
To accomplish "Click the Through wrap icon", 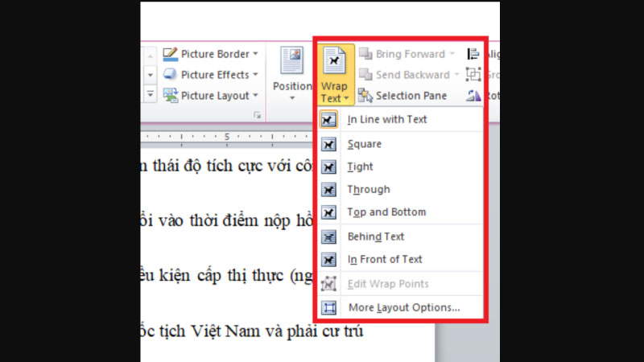I will (329, 190).
